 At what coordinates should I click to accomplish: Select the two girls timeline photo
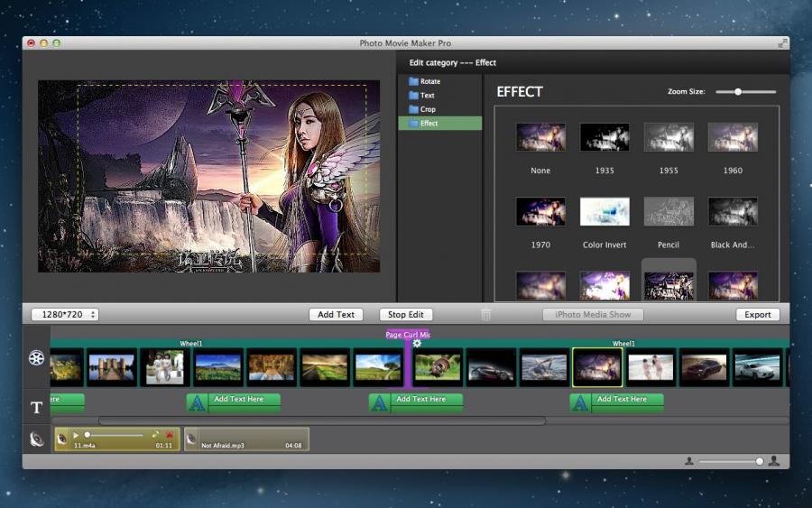[x=165, y=367]
